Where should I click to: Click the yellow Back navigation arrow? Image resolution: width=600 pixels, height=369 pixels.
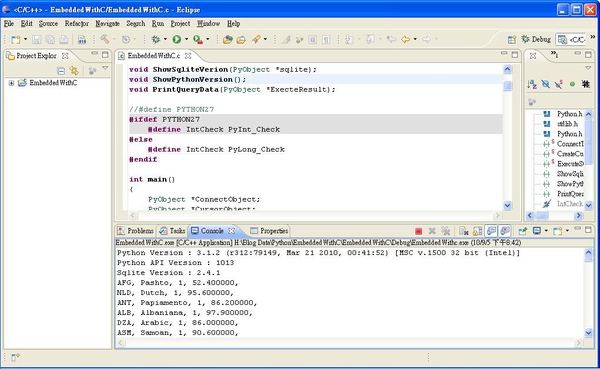click(x=406, y=39)
